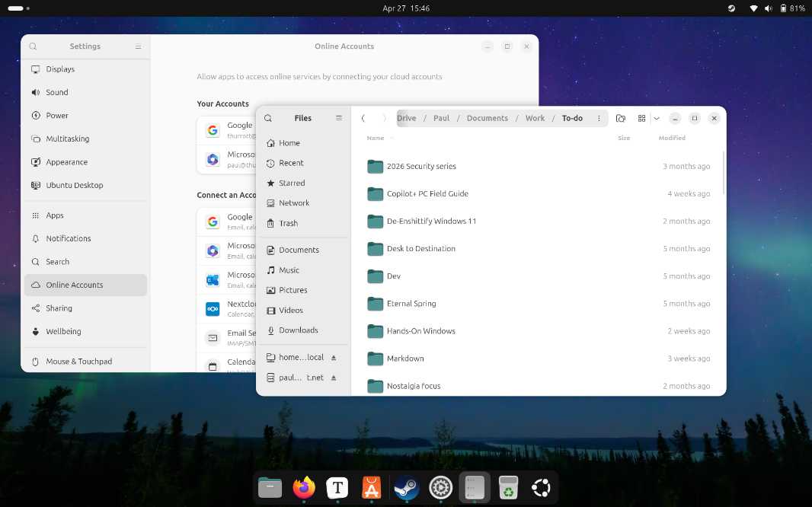
Task: Click the Files window vertical scrollbar
Action: [723, 174]
